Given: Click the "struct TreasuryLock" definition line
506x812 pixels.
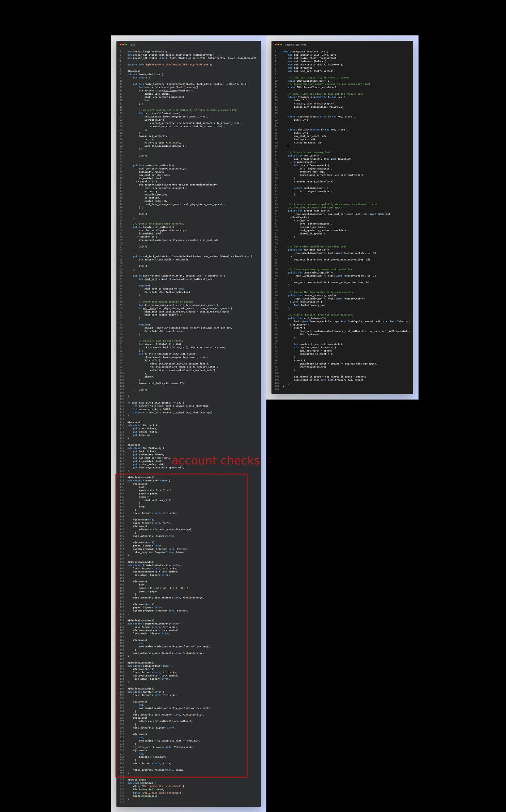Looking at the screenshot, I should [x=317, y=97].
